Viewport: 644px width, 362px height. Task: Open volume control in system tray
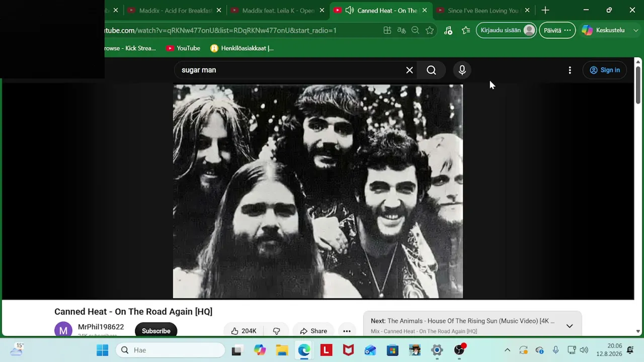pos(584,350)
